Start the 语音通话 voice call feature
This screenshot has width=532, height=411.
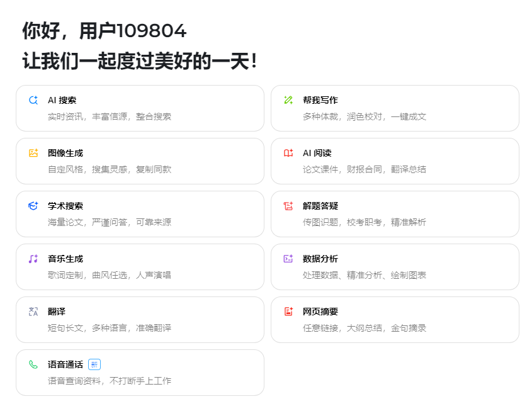click(140, 373)
